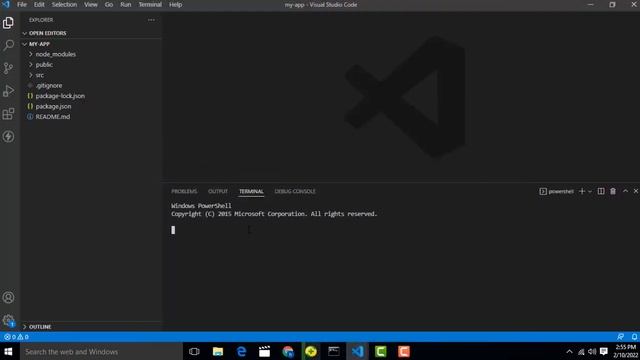Open File Explorer from the taskbar
The height and width of the screenshot is (360, 640).
[218, 351]
